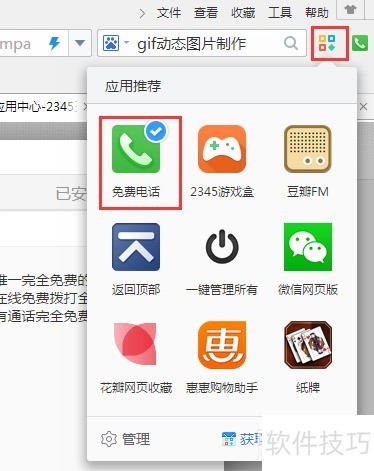This screenshot has height=471, width=374.
Task: Open the 查看 menu
Action: 206,13
